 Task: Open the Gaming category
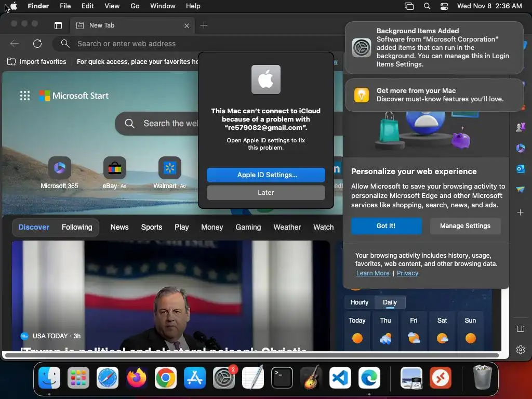[x=248, y=227]
